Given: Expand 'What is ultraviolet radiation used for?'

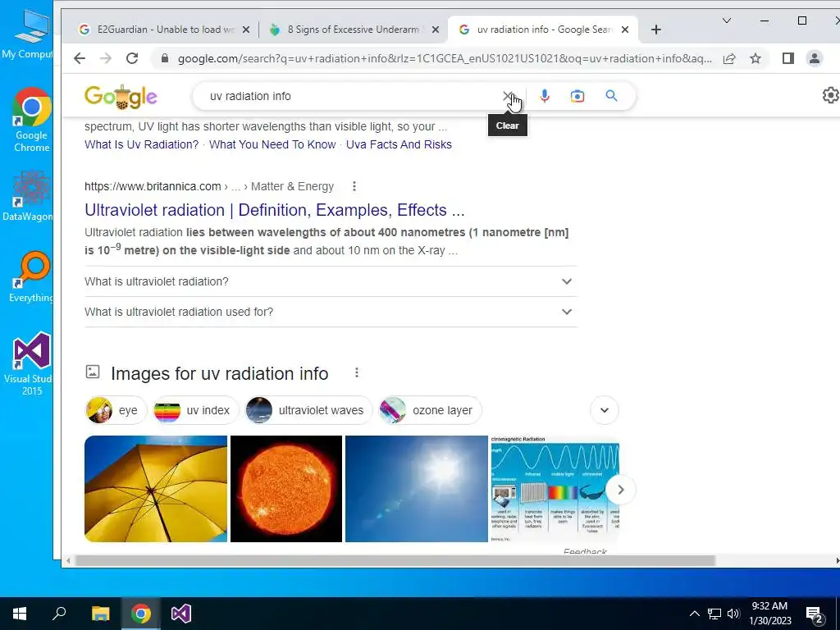Looking at the screenshot, I should [331, 312].
